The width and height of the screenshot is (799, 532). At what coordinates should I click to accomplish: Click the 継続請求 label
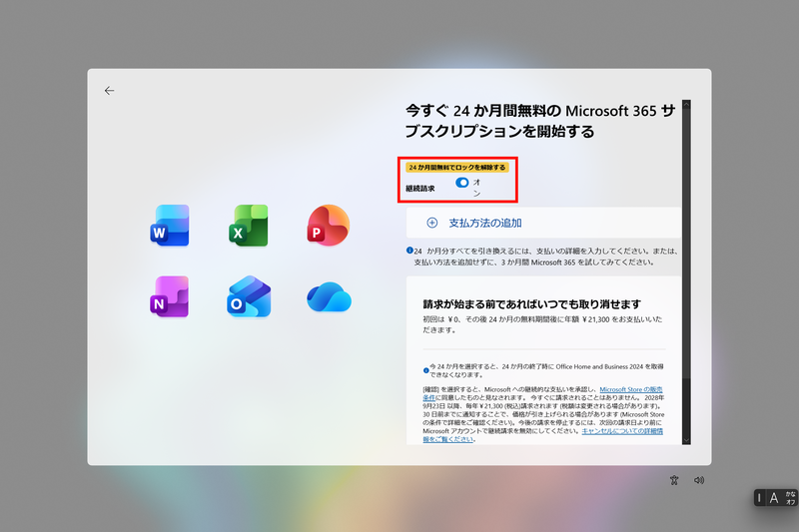(420, 189)
